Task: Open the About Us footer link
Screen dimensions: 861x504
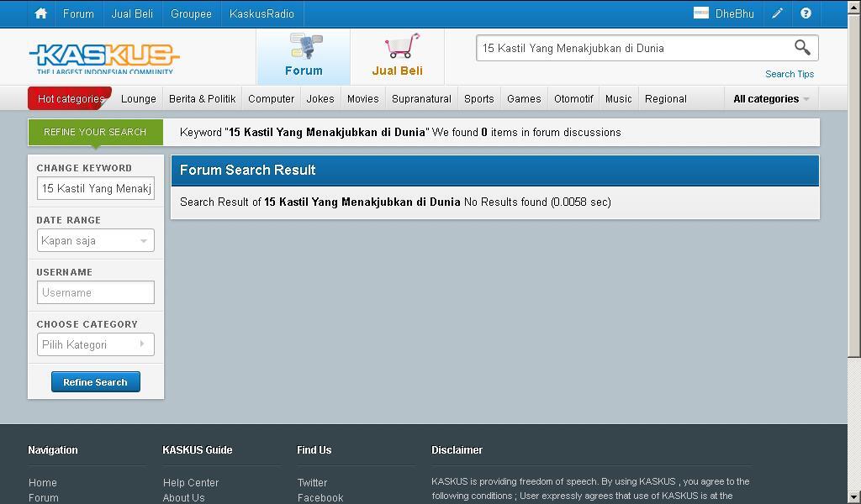Action: (x=183, y=497)
